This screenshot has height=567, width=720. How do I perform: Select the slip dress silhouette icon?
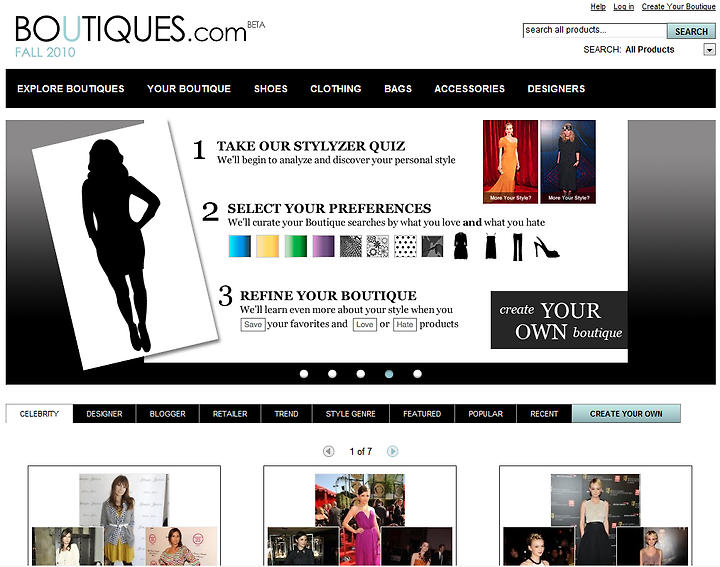click(x=491, y=246)
